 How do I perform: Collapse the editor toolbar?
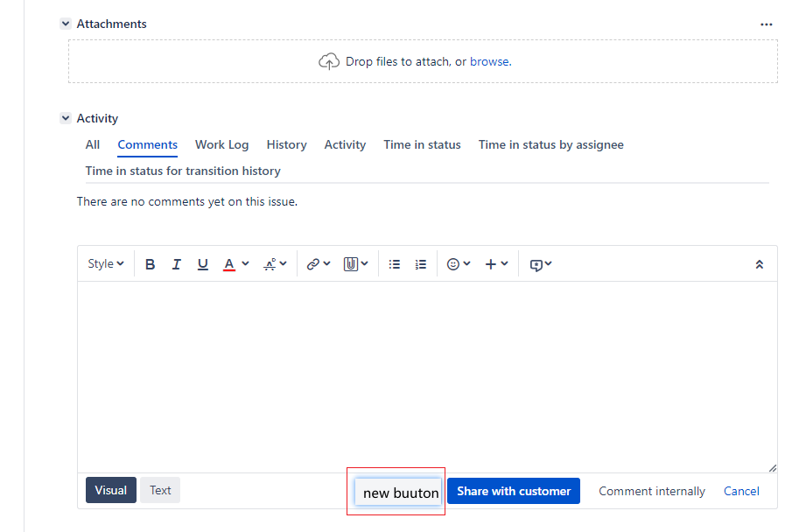(759, 262)
